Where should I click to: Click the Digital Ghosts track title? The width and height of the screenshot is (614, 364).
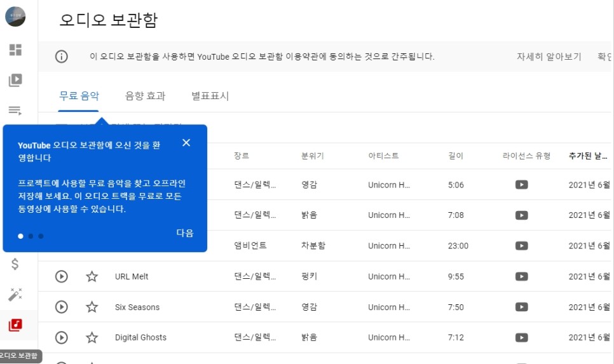point(140,337)
